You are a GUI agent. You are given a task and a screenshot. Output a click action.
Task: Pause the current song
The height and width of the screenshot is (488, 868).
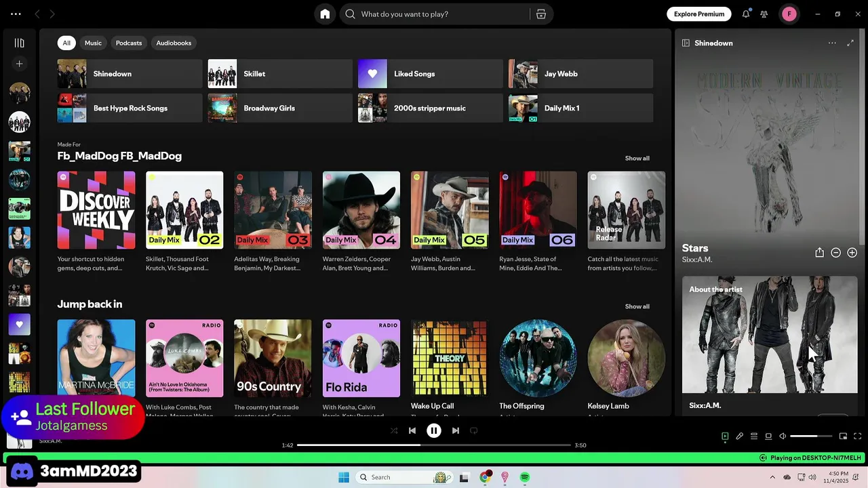(434, 430)
